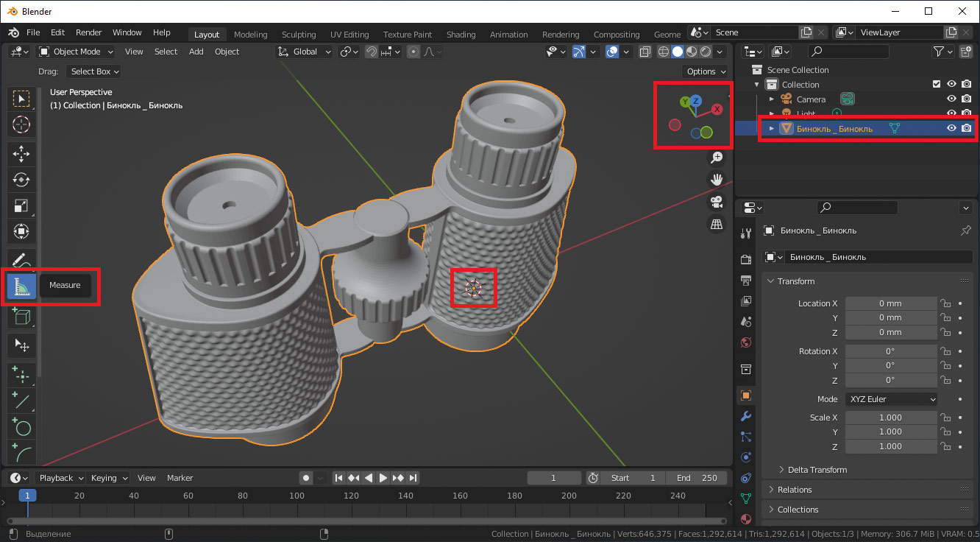Open XYZ Euler rotation mode dropdown
This screenshot has width=980, height=542.
(891, 399)
